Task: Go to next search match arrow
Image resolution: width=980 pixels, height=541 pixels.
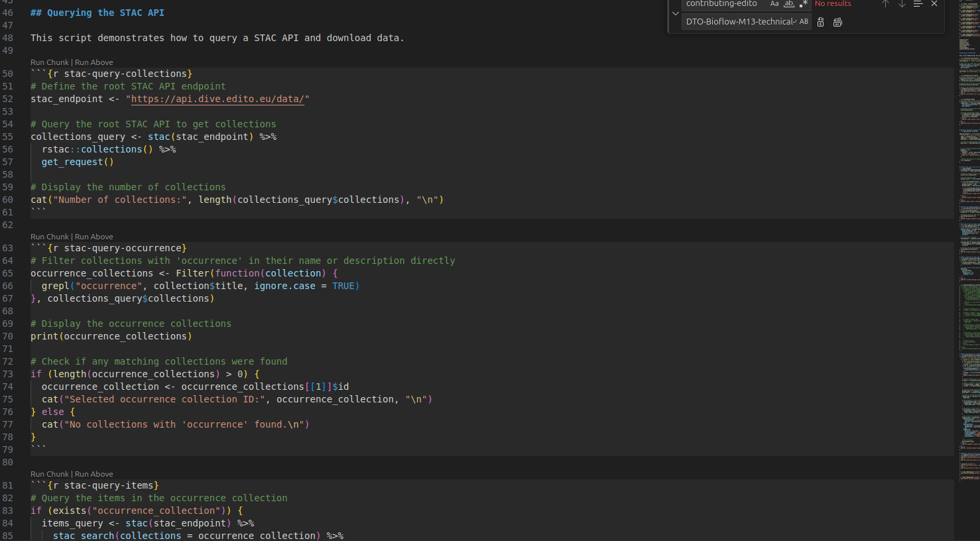Action: [901, 4]
